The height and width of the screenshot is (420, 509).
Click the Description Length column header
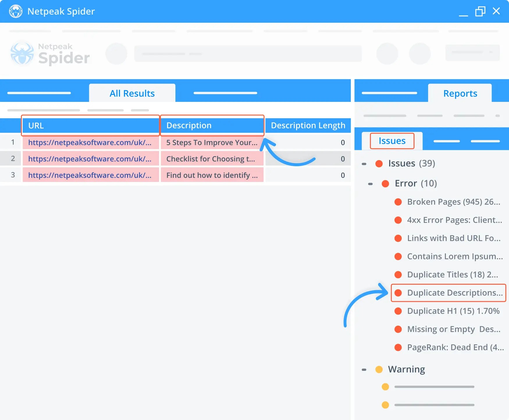[x=307, y=125]
